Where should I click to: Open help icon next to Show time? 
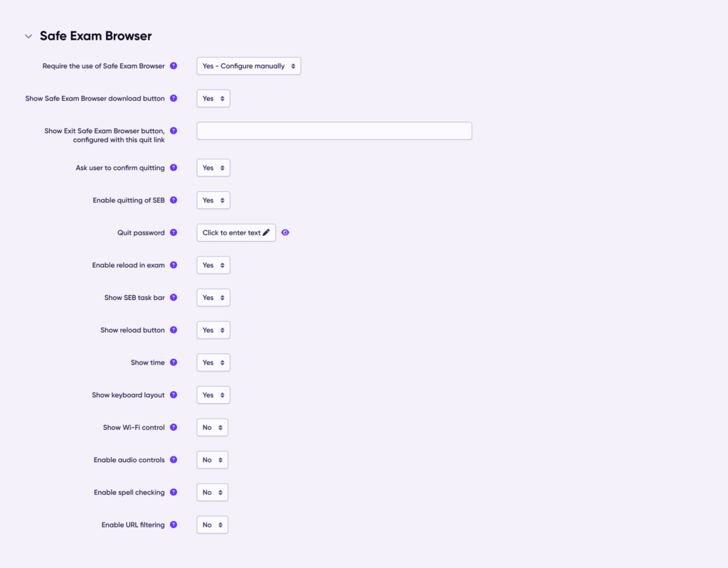(x=173, y=363)
